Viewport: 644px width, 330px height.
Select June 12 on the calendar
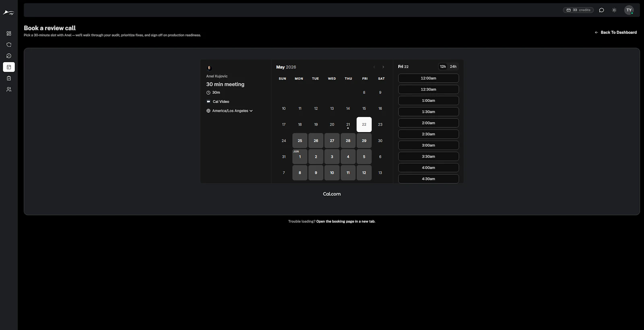(x=364, y=173)
